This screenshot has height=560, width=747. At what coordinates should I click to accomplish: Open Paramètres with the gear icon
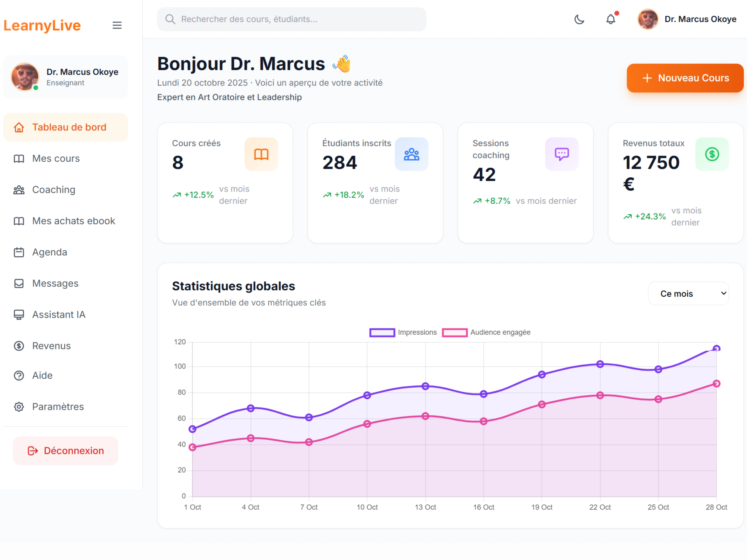(x=19, y=407)
